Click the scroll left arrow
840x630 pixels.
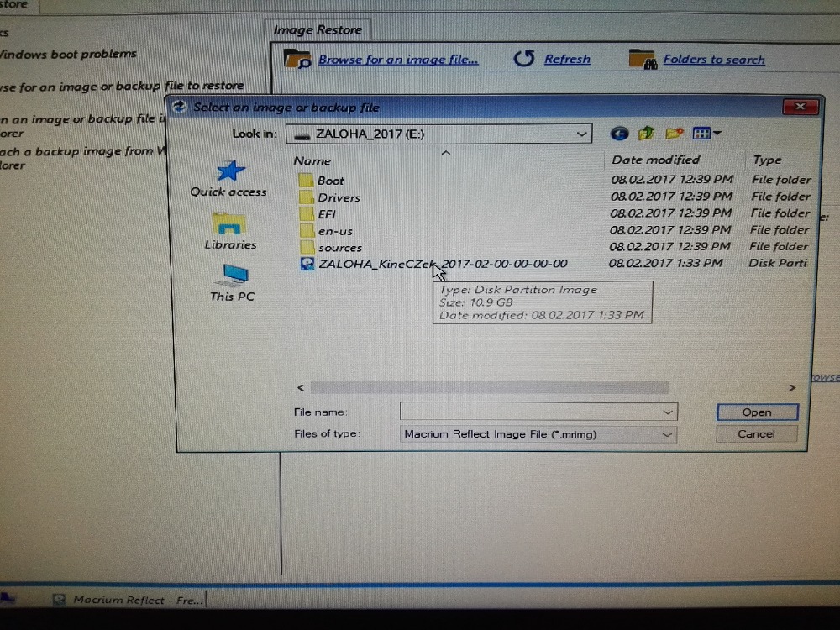coord(301,387)
